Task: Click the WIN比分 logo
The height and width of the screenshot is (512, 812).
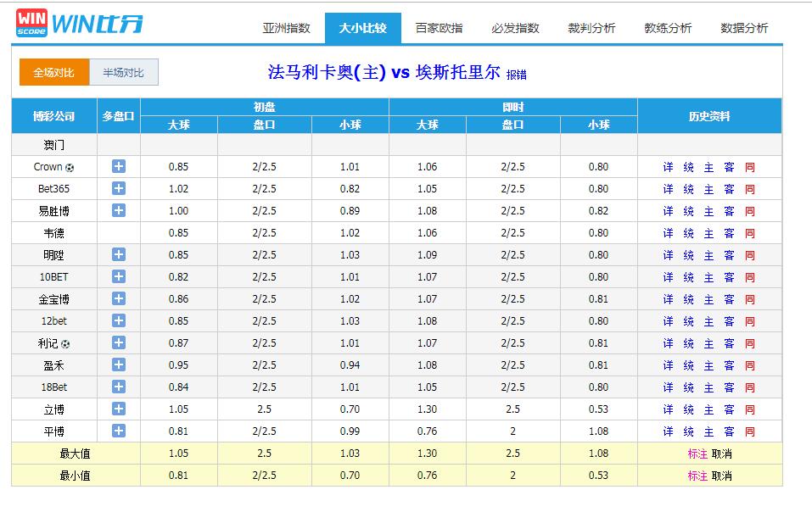Action: click(x=80, y=24)
